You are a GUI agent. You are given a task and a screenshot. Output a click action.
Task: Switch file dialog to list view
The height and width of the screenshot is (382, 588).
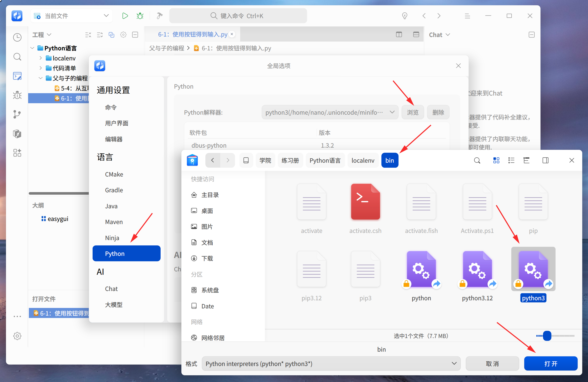coord(511,160)
